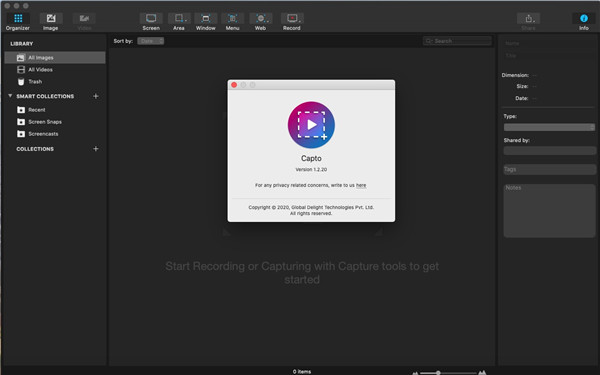
Task: Add a new smart collection
Action: (96, 96)
